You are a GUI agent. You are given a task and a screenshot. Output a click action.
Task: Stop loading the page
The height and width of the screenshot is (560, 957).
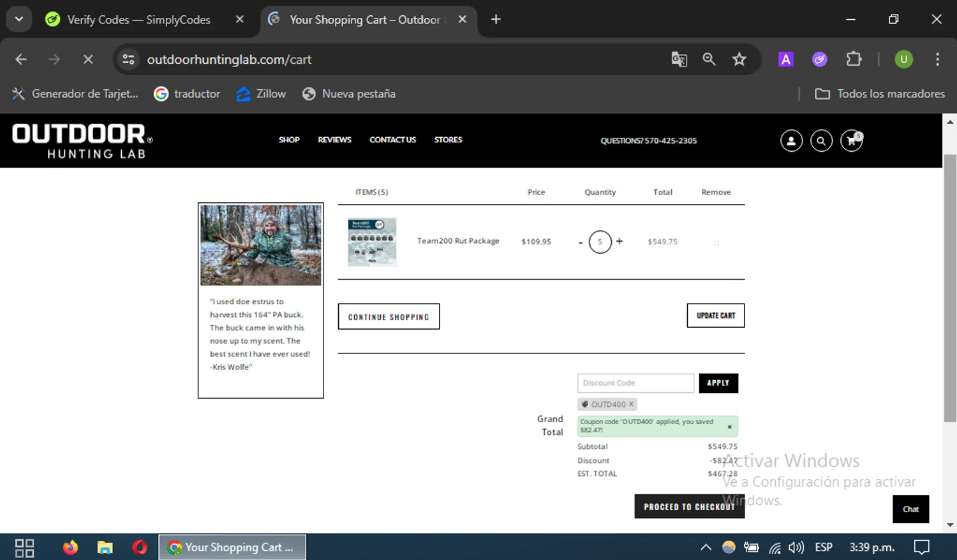click(88, 59)
